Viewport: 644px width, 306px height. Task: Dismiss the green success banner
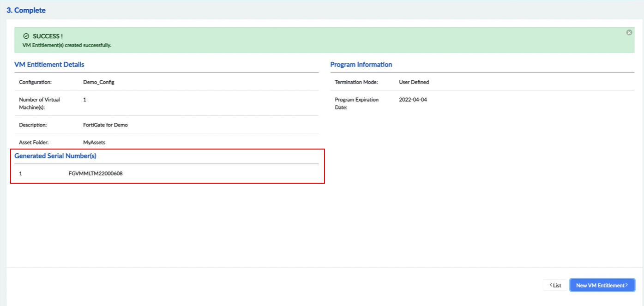629,32
